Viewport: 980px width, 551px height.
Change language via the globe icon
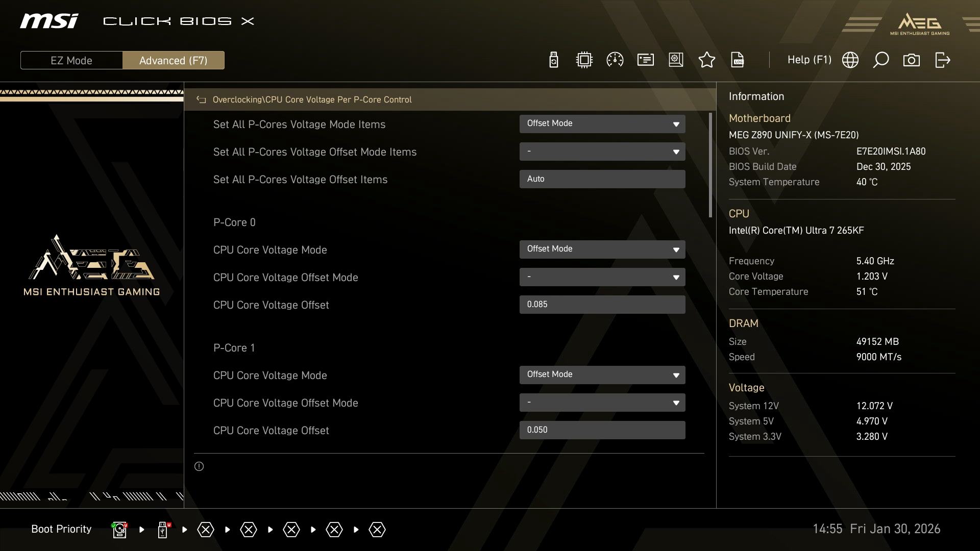[850, 60]
